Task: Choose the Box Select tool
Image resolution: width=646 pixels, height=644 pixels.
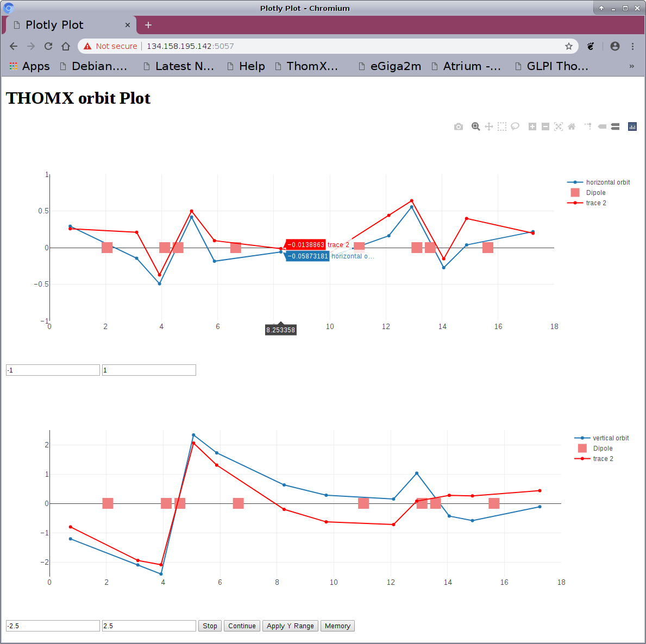Action: (x=502, y=127)
